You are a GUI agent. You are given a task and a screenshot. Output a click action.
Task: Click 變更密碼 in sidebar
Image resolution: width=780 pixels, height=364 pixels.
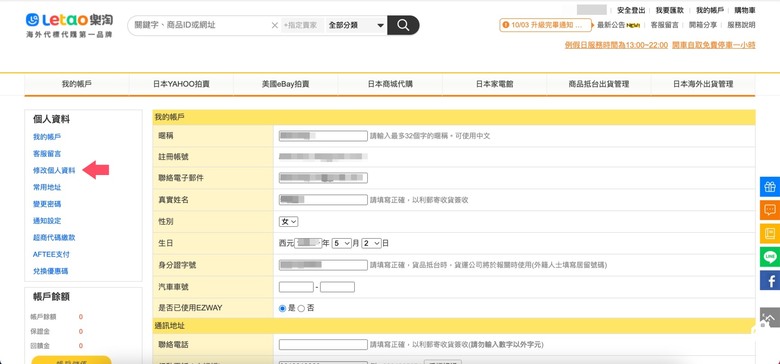coord(47,204)
